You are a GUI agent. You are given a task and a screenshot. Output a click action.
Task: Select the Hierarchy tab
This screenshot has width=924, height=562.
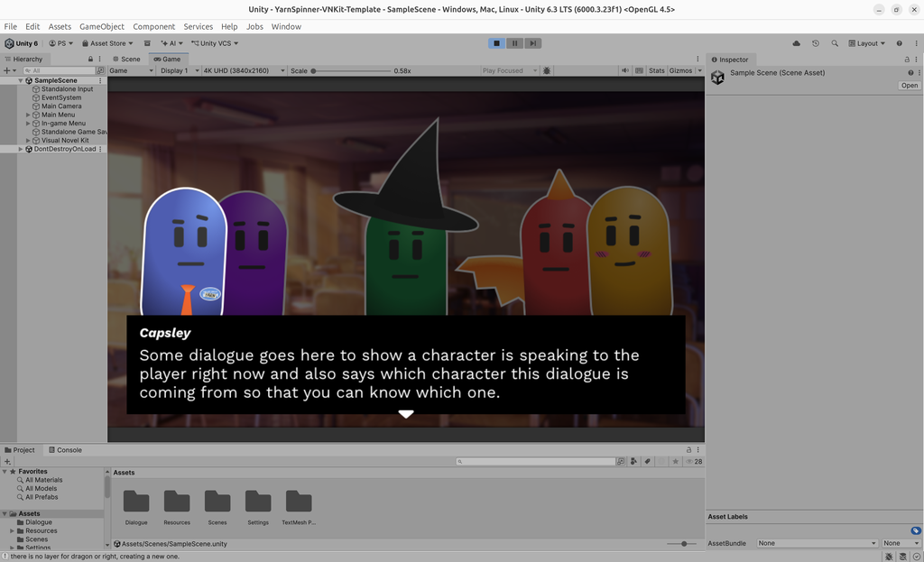[23, 59]
